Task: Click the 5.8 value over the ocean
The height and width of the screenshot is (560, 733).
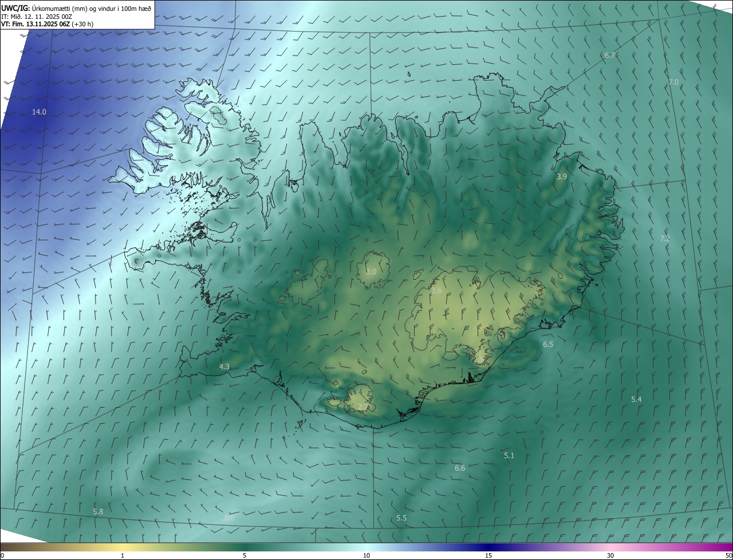Action: 98,511
